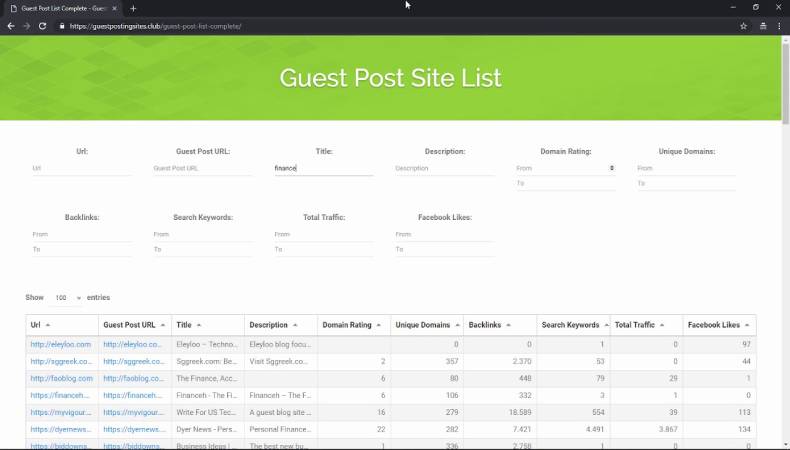Click the browser back arrow
This screenshot has height=450, width=790.
[x=11, y=26]
